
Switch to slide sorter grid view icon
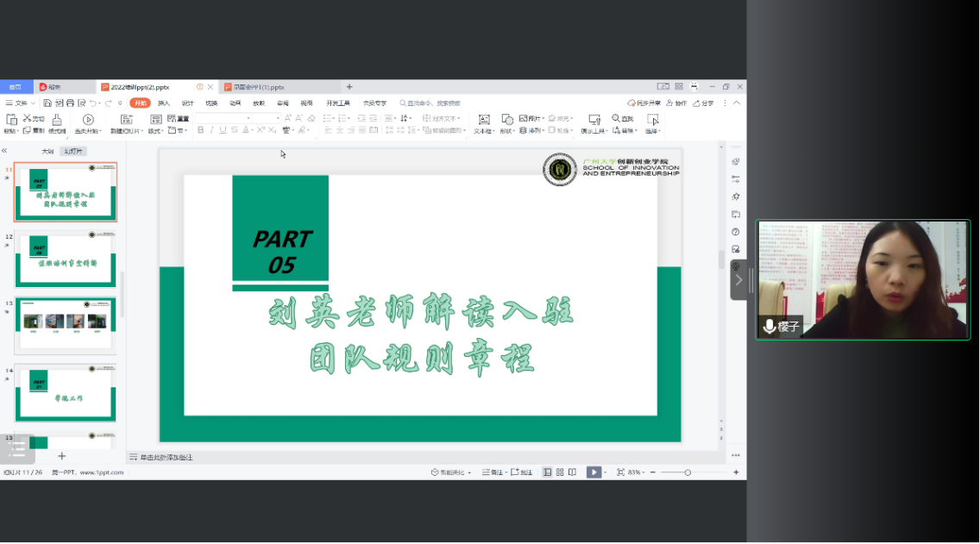(x=560, y=472)
